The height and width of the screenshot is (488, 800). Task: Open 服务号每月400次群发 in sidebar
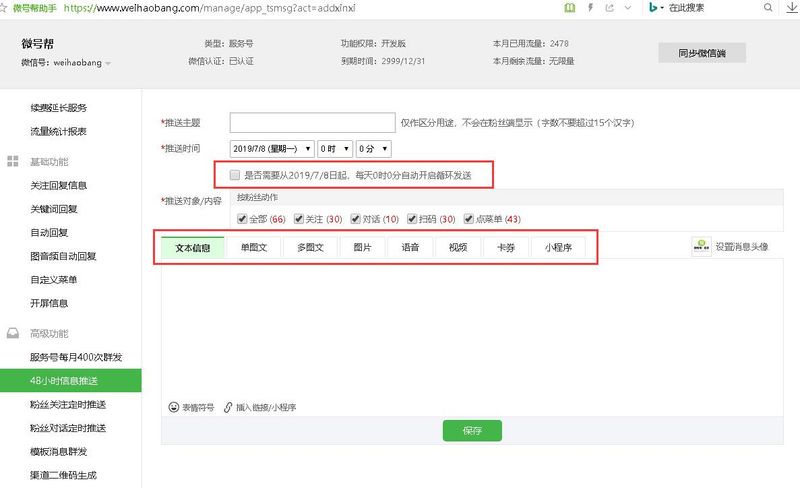click(x=76, y=357)
